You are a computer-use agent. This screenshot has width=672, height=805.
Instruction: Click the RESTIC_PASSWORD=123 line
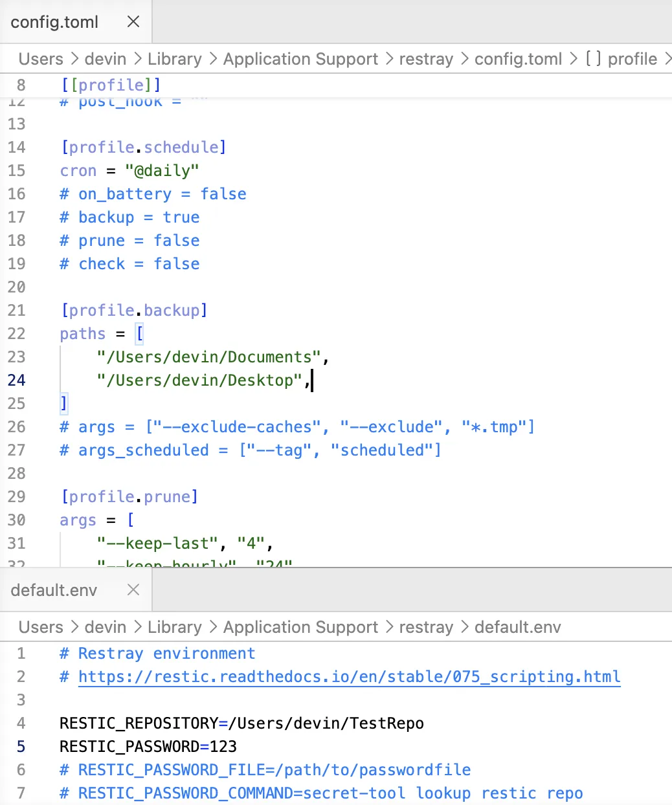[148, 747]
